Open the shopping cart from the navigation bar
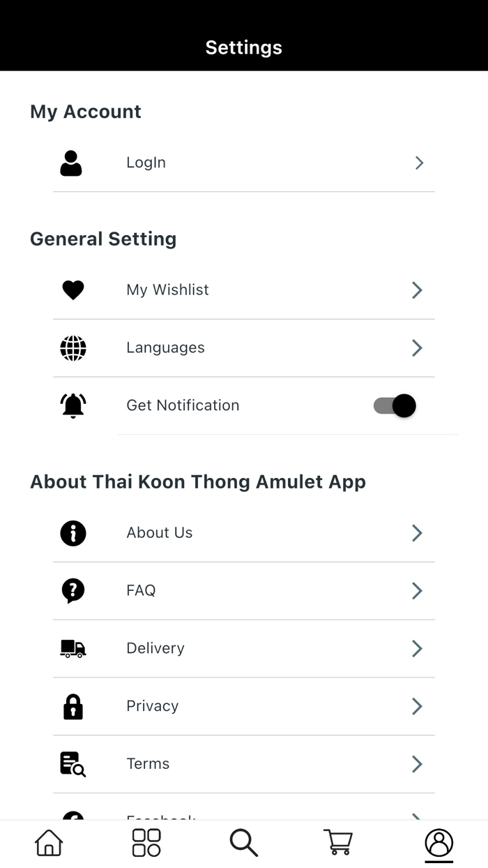Image resolution: width=488 pixels, height=868 pixels. [338, 842]
